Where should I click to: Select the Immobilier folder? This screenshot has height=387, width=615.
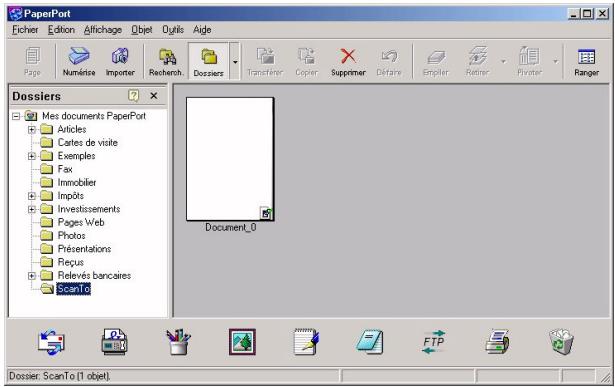pos(77,182)
